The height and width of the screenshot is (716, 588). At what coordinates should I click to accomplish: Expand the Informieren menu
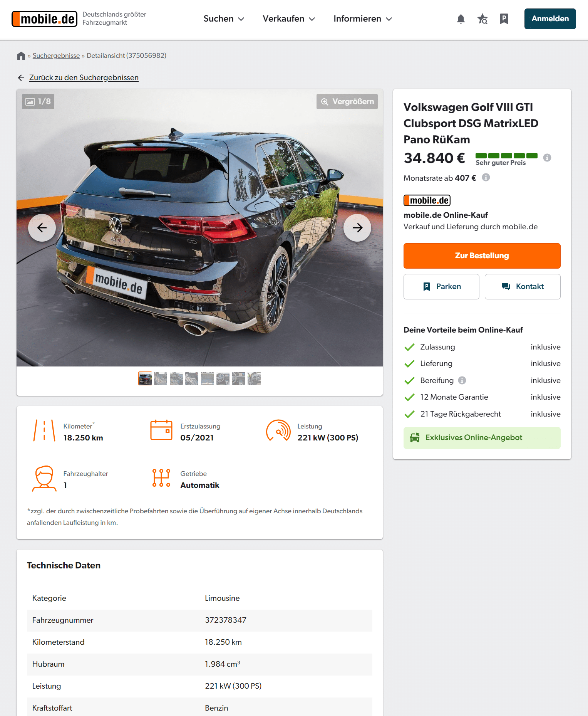click(x=363, y=18)
